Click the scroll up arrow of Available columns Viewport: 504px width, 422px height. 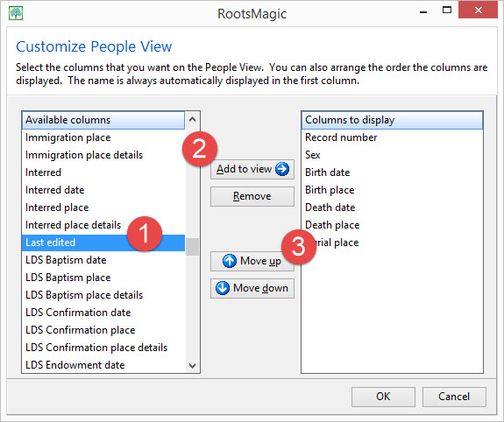192,119
